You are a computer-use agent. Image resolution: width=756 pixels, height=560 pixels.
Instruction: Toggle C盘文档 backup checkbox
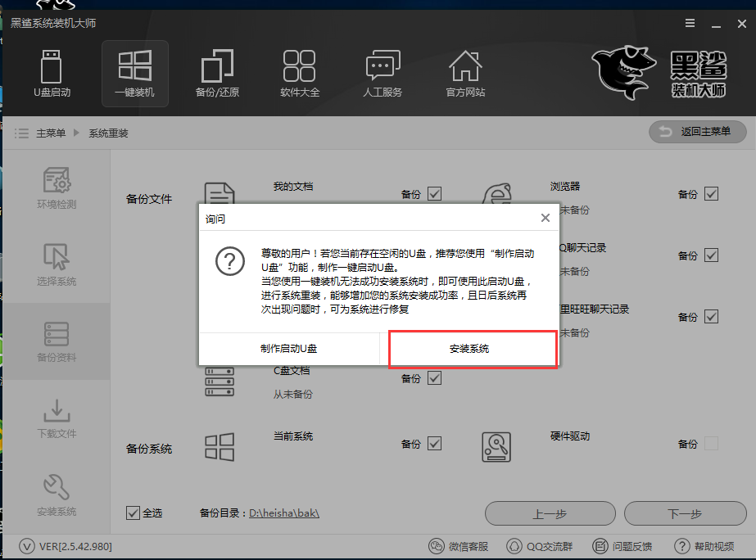coord(434,377)
